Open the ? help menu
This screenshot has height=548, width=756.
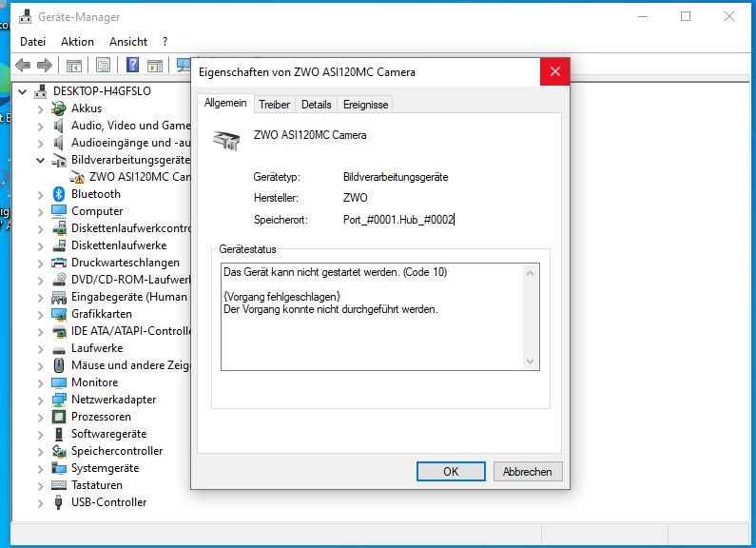click(165, 42)
